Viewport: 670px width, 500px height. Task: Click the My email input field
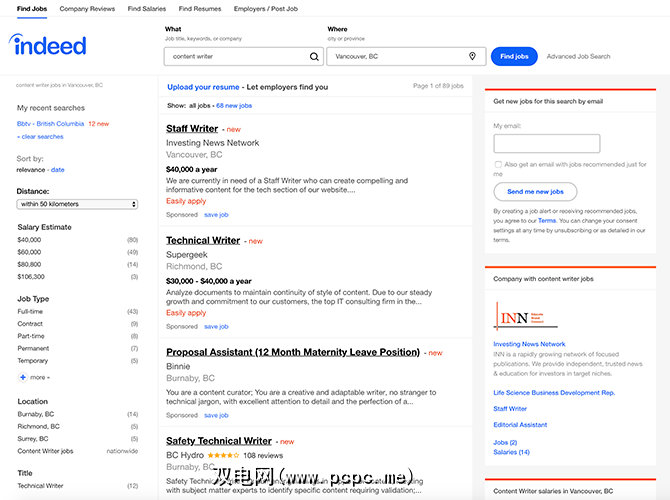tap(547, 144)
